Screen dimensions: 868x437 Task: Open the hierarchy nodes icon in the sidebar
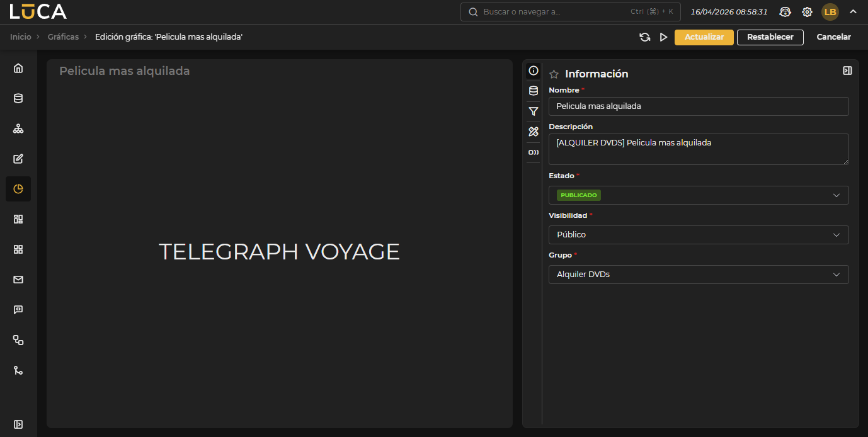(x=18, y=128)
